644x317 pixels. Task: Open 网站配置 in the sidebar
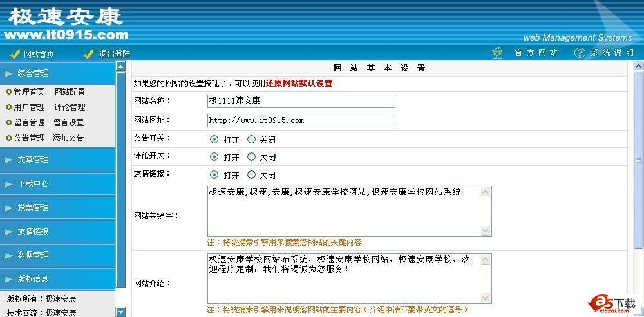70,92
